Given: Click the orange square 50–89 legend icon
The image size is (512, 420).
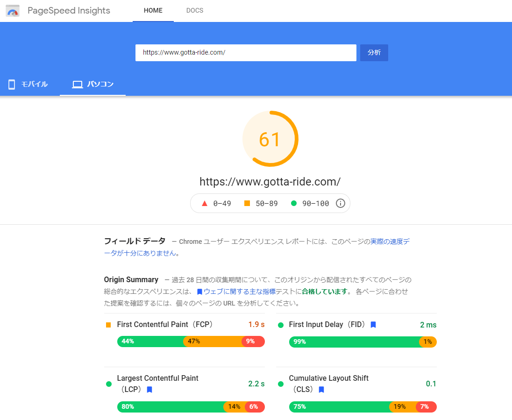Looking at the screenshot, I should 247,204.
